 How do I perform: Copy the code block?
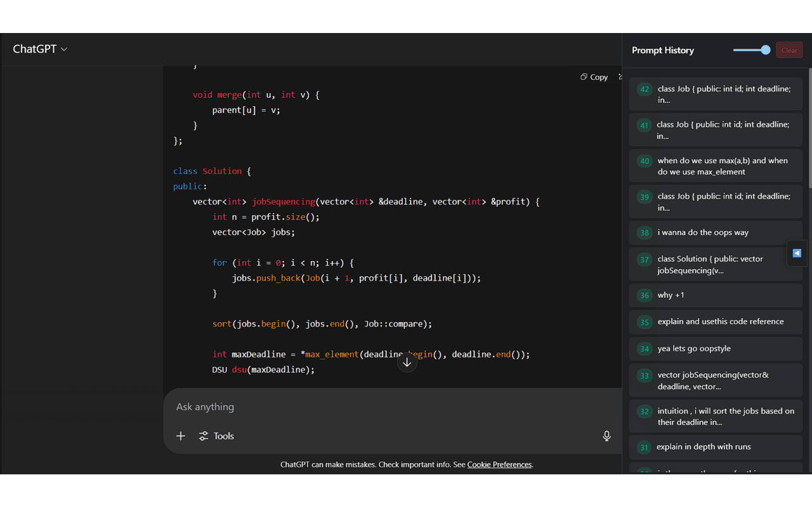pos(594,77)
